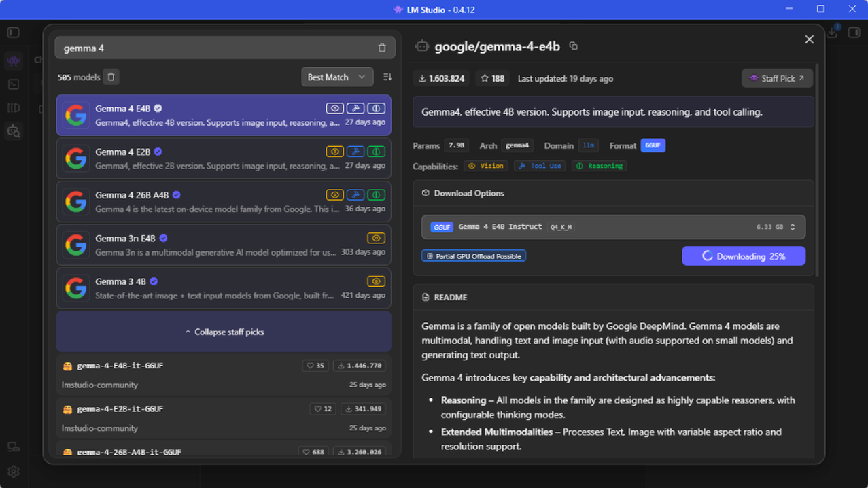Click the vision badge on Gemma 3 4B

tap(376, 281)
